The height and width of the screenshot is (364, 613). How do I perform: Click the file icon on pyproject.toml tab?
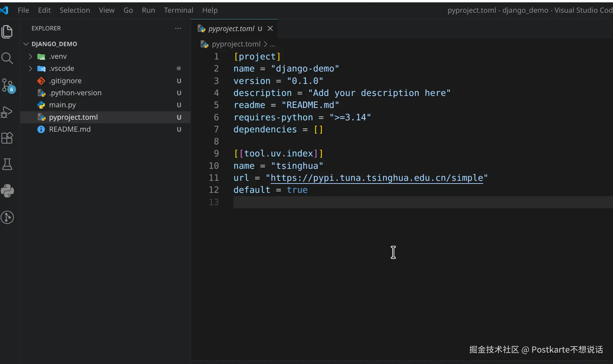[x=201, y=29]
